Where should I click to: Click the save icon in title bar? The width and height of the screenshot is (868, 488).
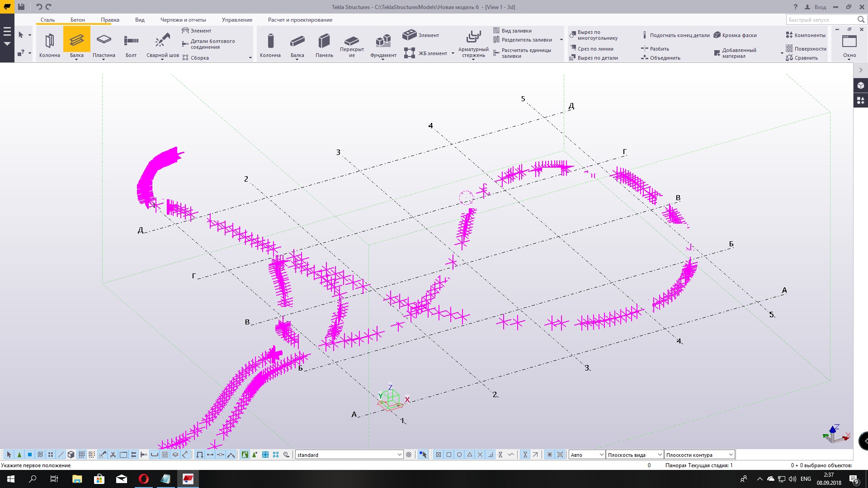(x=21, y=7)
